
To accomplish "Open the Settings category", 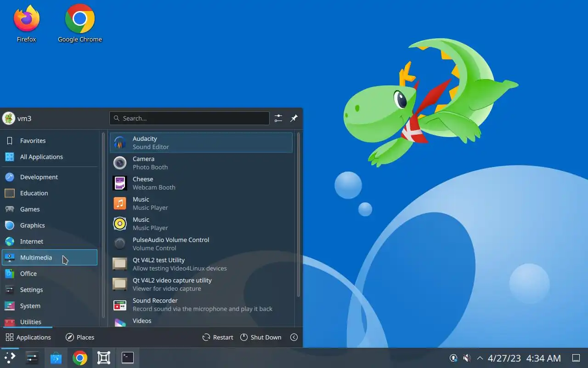I will 50,290.
